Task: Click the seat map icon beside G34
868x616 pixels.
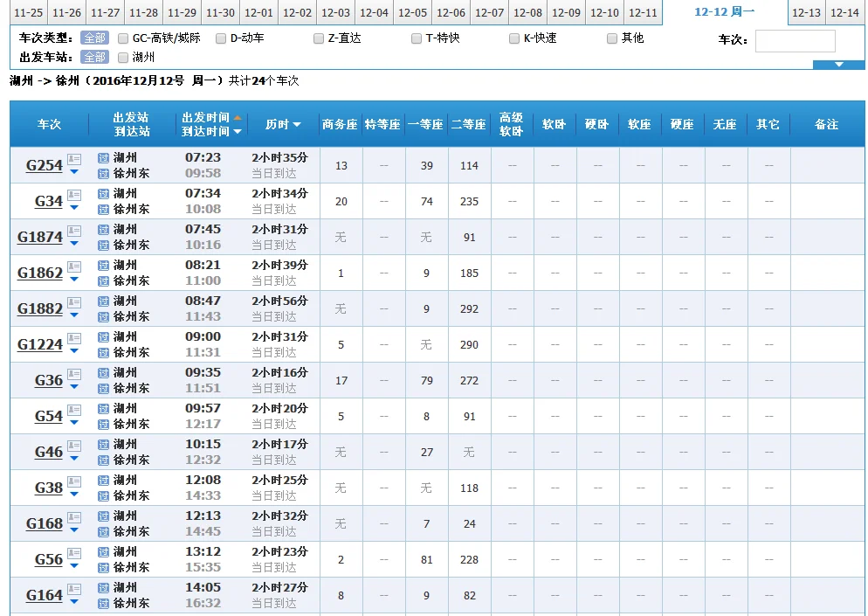Action: click(x=73, y=195)
